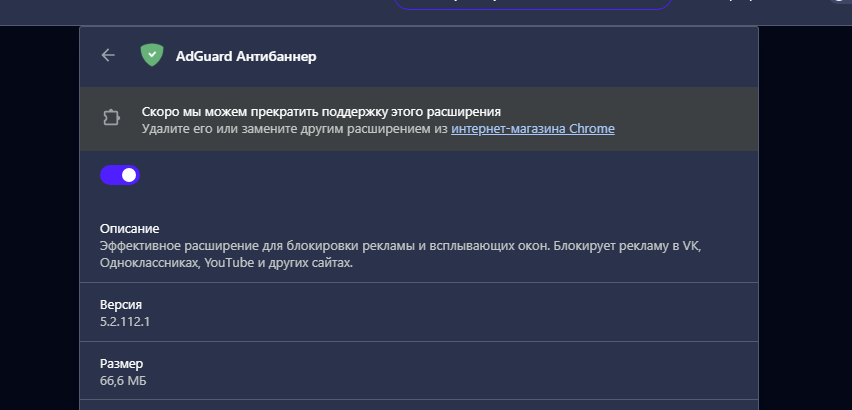Disable the AdGuard extension toggle
The image size is (852, 410).
point(120,175)
